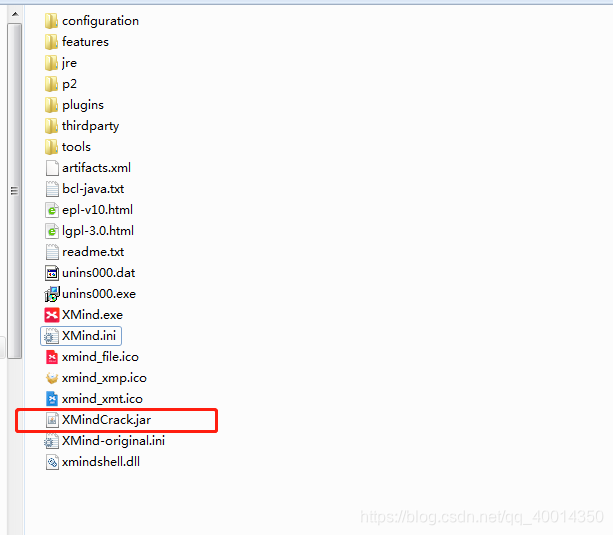Click the red XMind.exe application icon
Image resolution: width=613 pixels, height=535 pixels.
pos(52,315)
